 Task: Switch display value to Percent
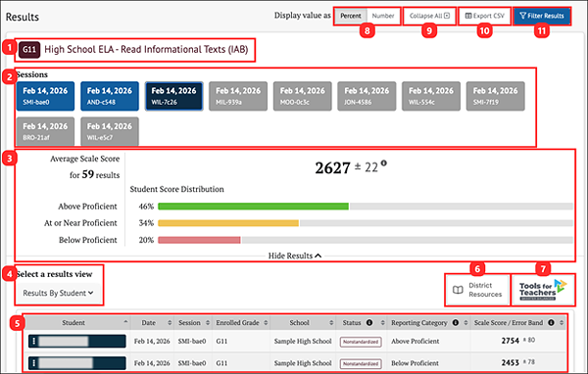tap(351, 16)
